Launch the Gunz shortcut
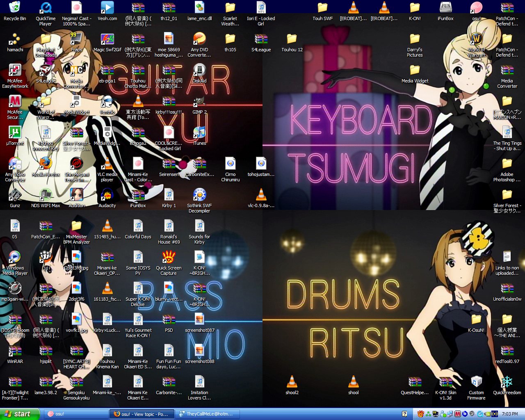 tap(15, 199)
